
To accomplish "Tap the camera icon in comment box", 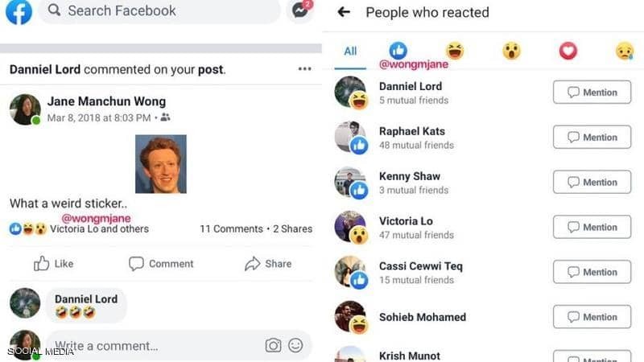I will [273, 345].
